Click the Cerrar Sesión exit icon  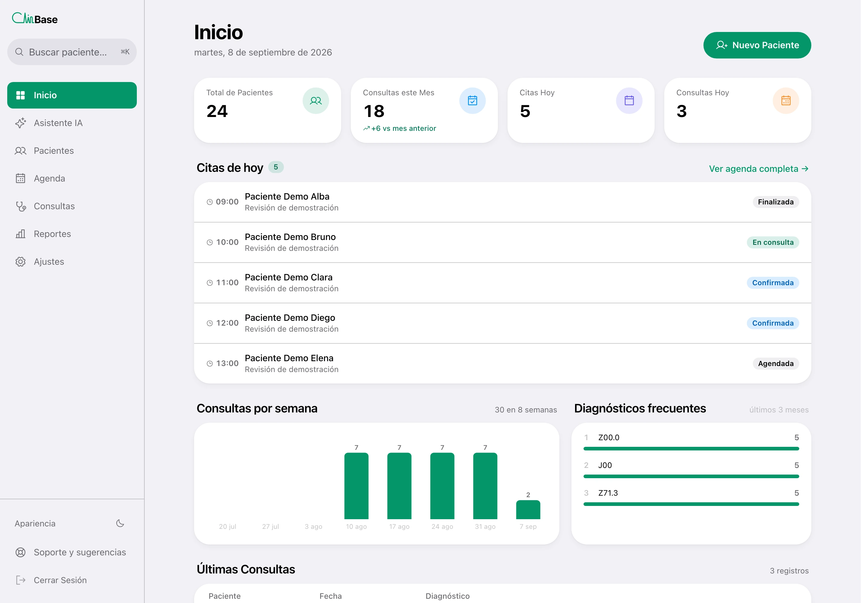(21, 580)
